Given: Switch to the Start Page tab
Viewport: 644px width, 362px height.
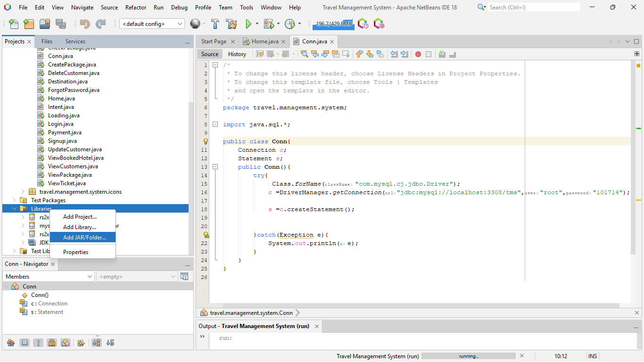Looking at the screenshot, I should [x=214, y=41].
